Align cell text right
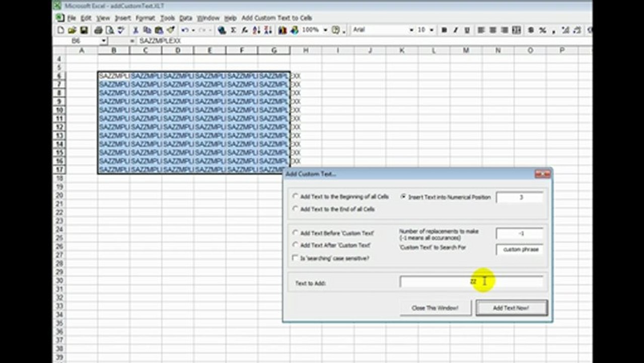This screenshot has width=644, height=363. coord(505,30)
